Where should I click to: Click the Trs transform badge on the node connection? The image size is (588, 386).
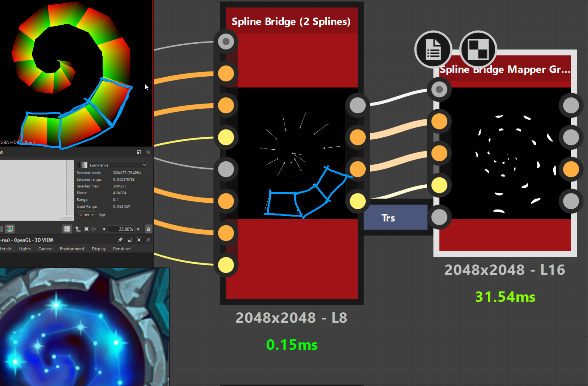(395, 217)
